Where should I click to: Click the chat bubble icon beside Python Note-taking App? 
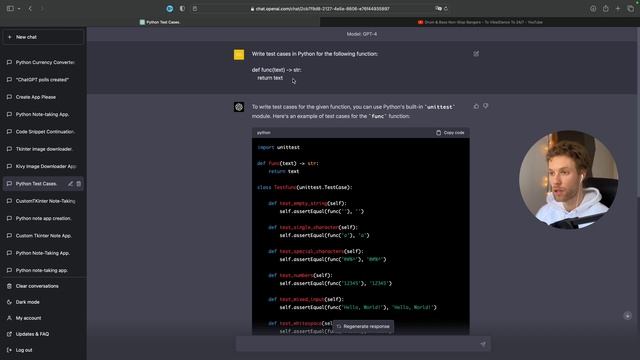tap(9, 114)
